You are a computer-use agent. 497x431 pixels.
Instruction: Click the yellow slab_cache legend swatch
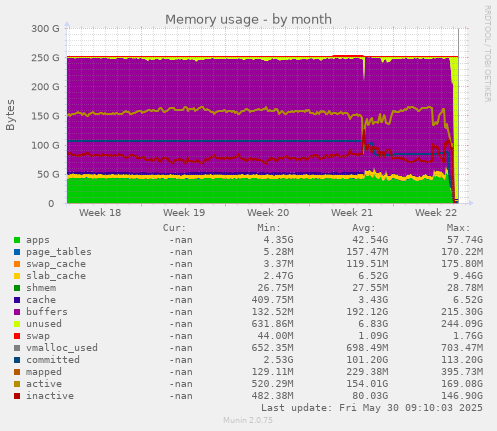[17, 276]
